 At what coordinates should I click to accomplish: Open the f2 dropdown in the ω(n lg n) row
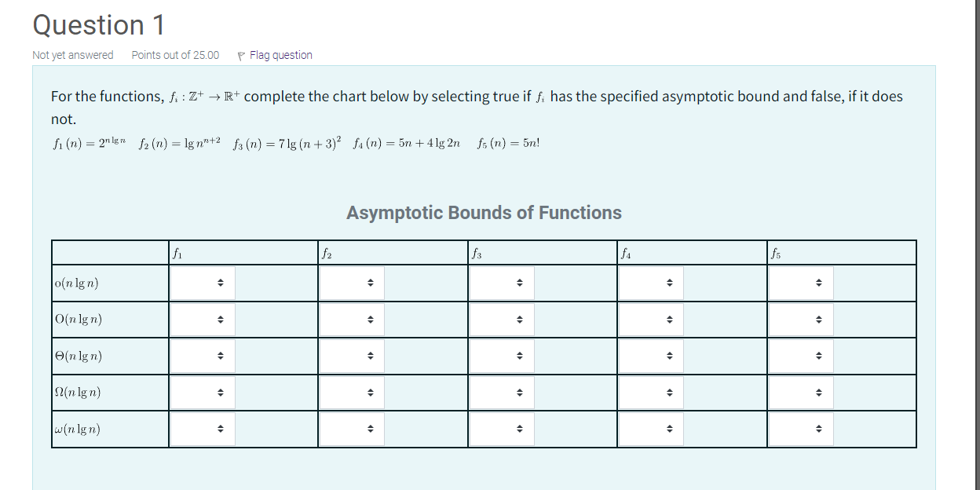351,429
